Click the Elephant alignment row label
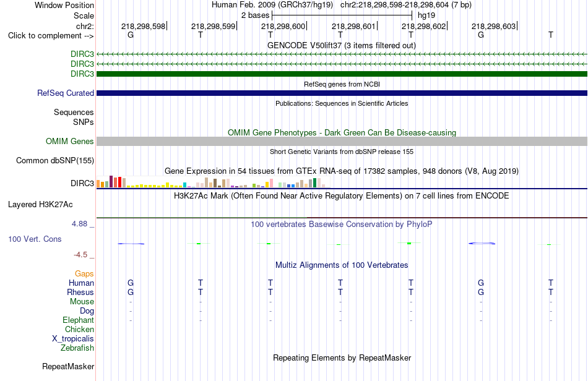 click(78, 320)
